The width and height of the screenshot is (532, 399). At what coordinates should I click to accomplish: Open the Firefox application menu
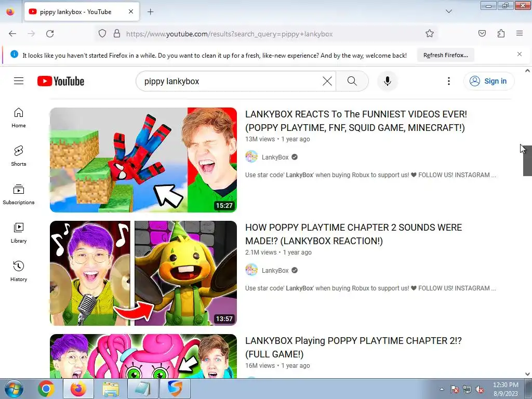point(520,33)
